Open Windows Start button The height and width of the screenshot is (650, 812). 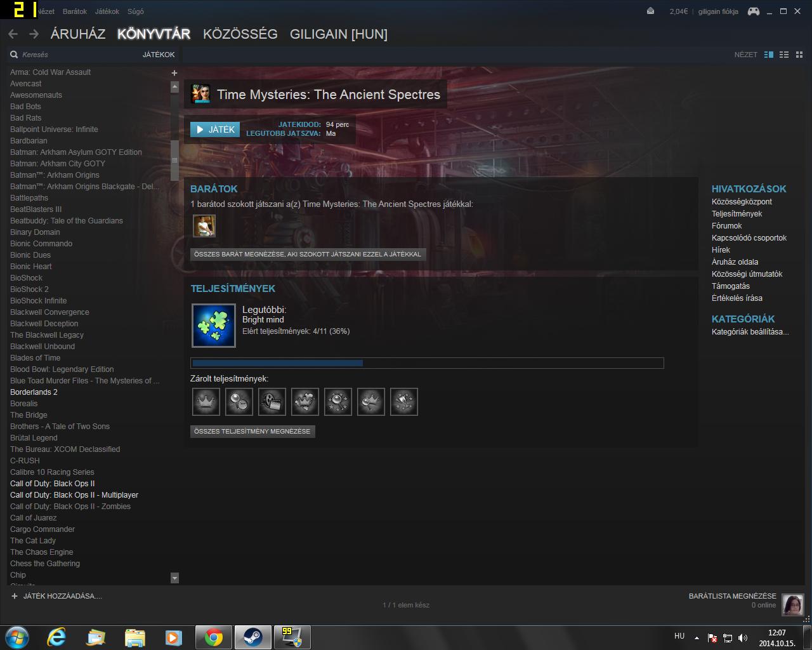point(17,637)
